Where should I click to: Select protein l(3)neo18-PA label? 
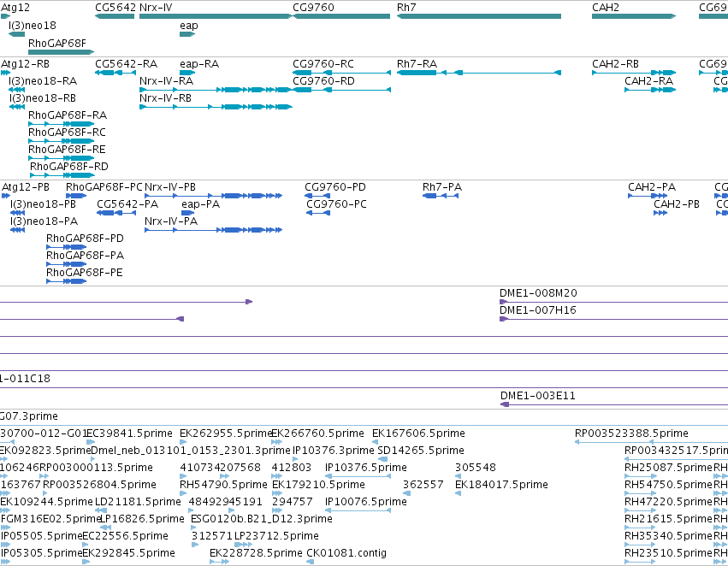click(x=44, y=221)
